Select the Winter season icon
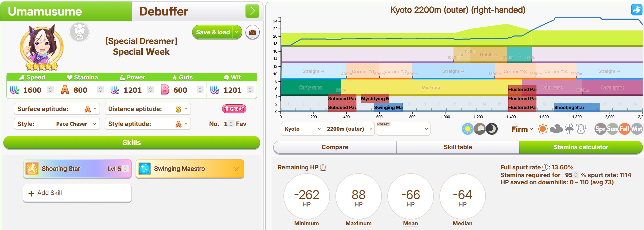Screen dimensions: 644x230 pos(637,129)
